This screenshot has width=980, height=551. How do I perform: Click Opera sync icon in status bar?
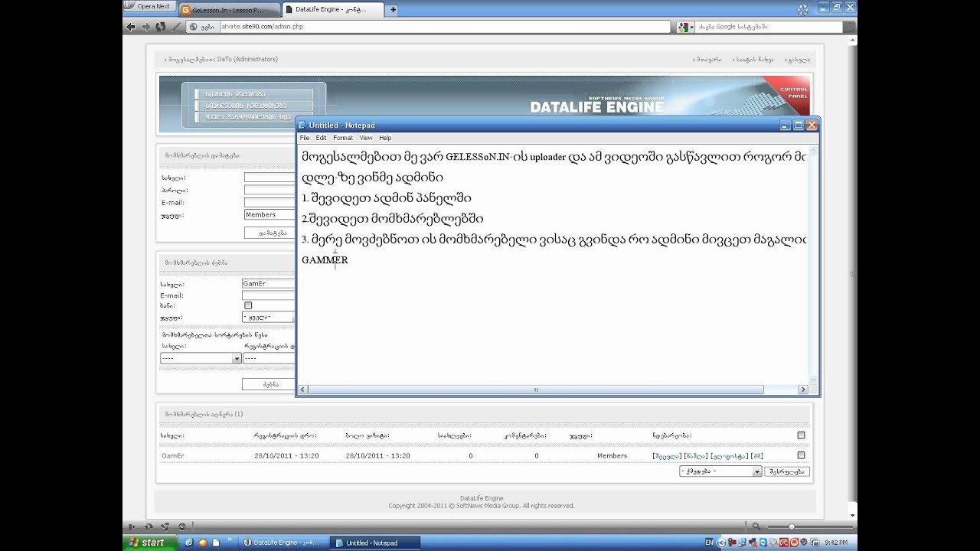point(149,527)
